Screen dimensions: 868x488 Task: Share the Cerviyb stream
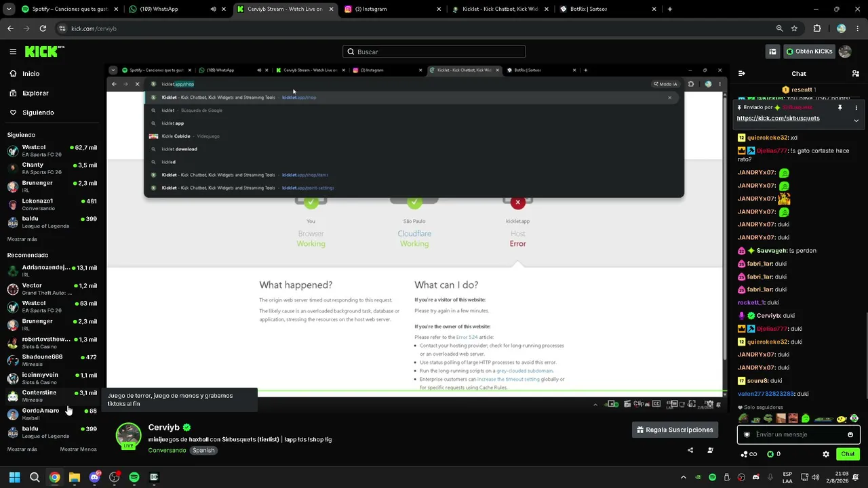pyautogui.click(x=690, y=450)
